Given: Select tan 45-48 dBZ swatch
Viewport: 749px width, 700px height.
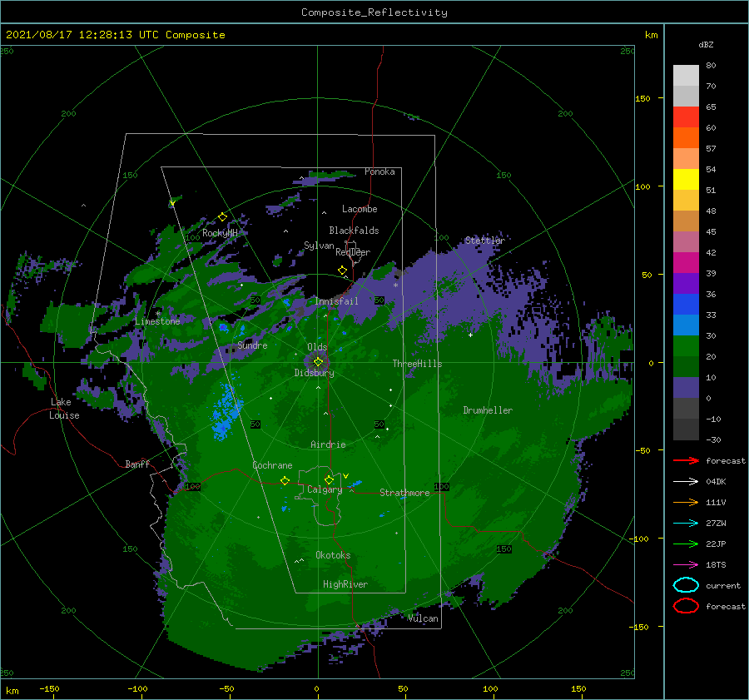Looking at the screenshot, I should 686,221.
